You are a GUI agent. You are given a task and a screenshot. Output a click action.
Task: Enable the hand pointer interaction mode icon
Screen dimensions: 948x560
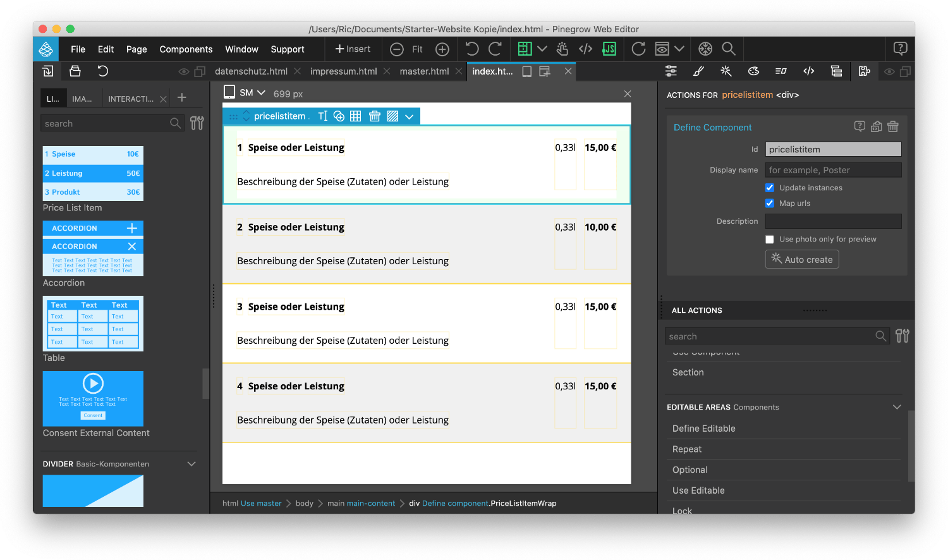(x=562, y=49)
